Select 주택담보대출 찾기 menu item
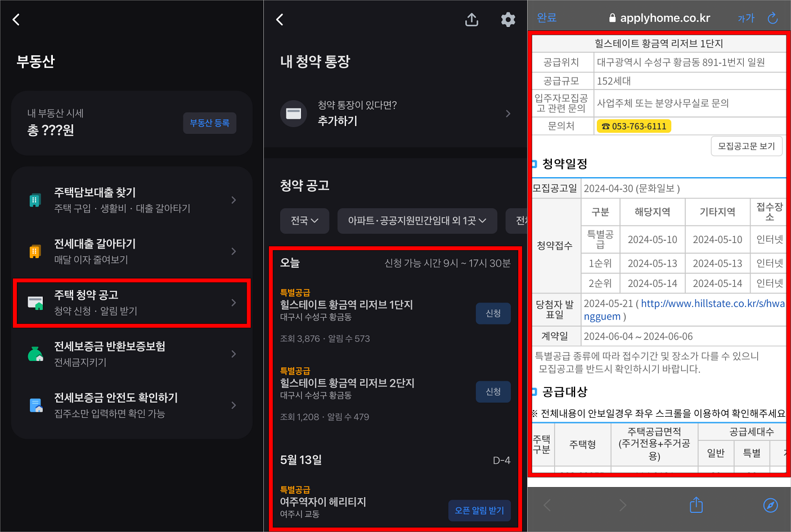Image resolution: width=791 pixels, height=532 pixels. click(132, 200)
